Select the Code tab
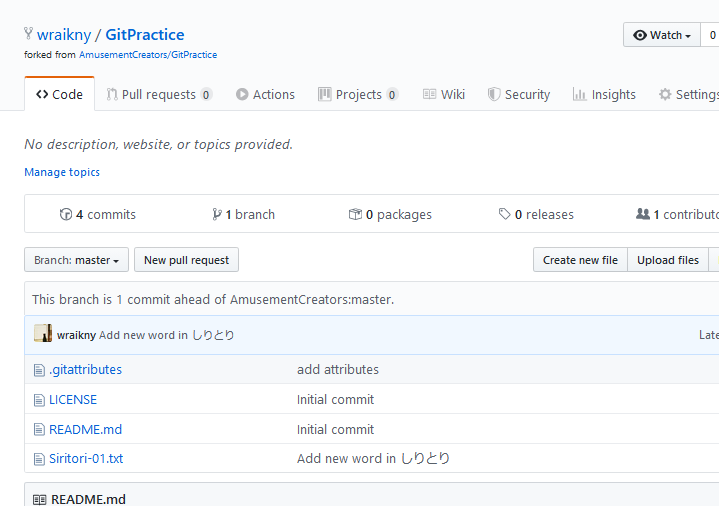 coord(60,94)
